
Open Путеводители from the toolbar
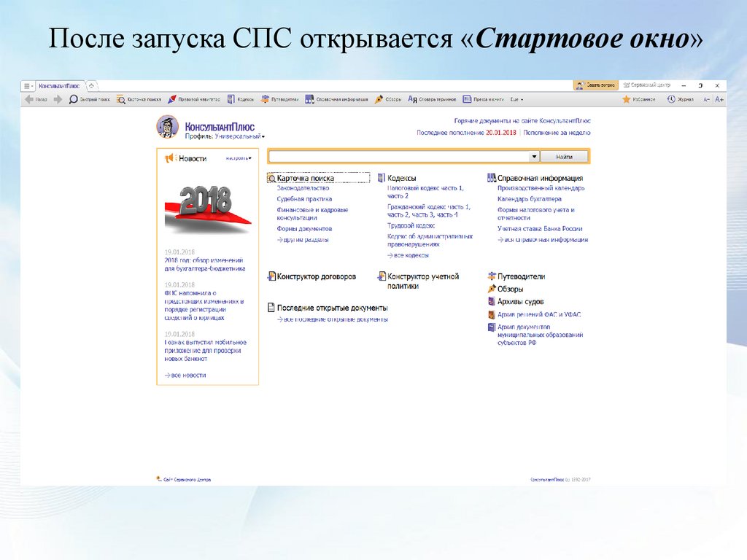[279, 99]
